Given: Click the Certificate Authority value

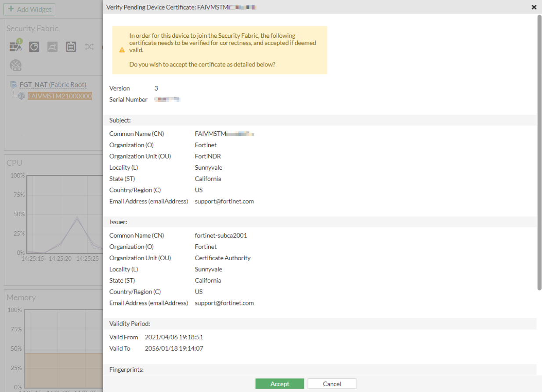Looking at the screenshot, I should pos(223,258).
